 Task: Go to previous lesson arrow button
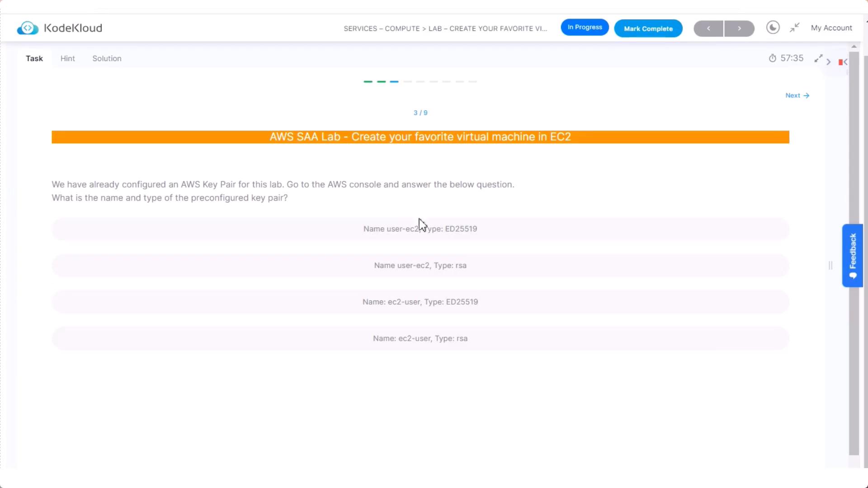(708, 28)
